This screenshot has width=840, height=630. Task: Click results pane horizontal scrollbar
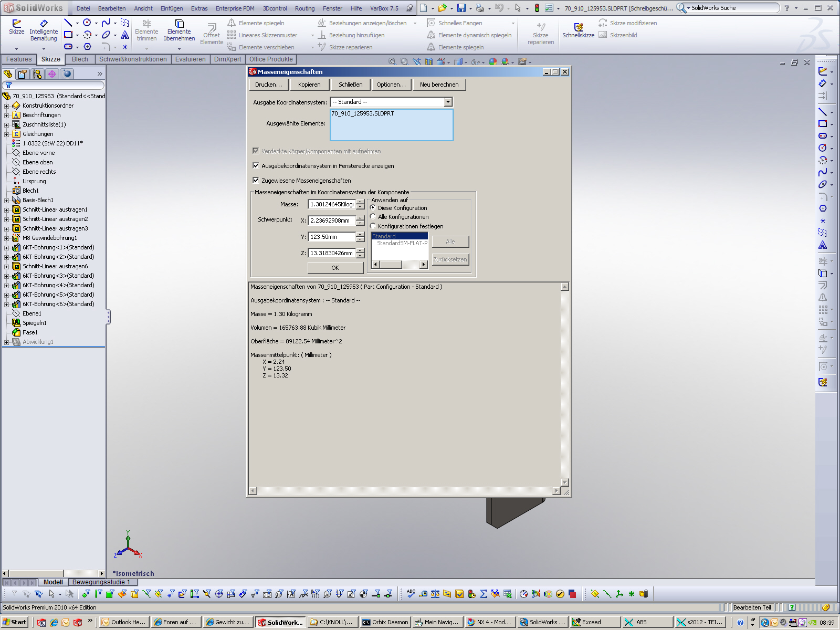click(x=405, y=491)
